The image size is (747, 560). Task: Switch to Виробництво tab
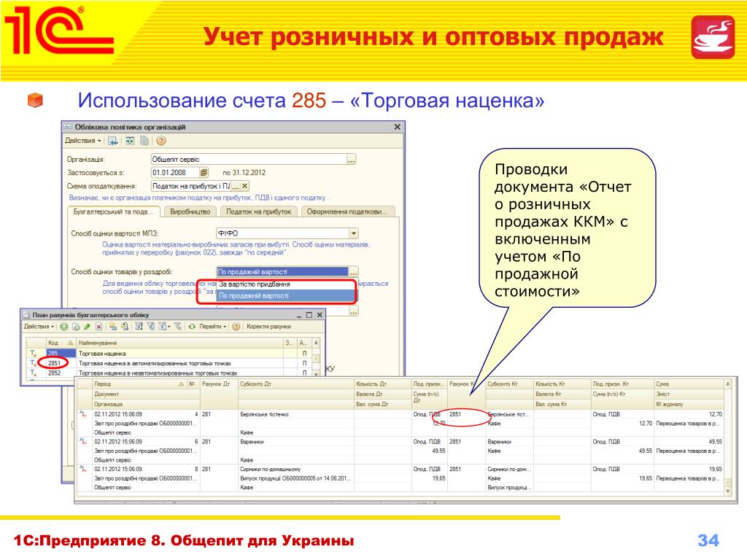pyautogui.click(x=190, y=211)
